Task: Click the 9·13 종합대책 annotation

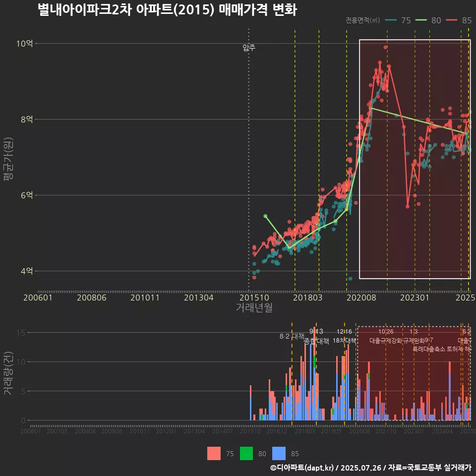Action: 316,336
